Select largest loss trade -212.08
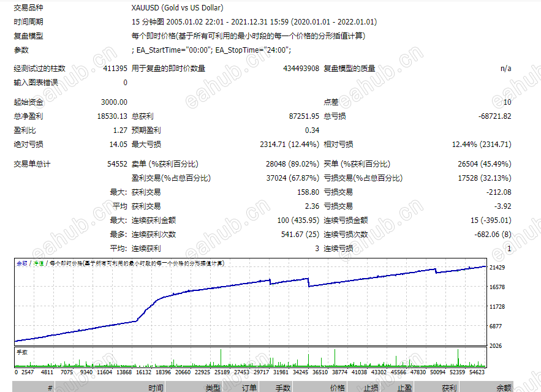 [499, 192]
